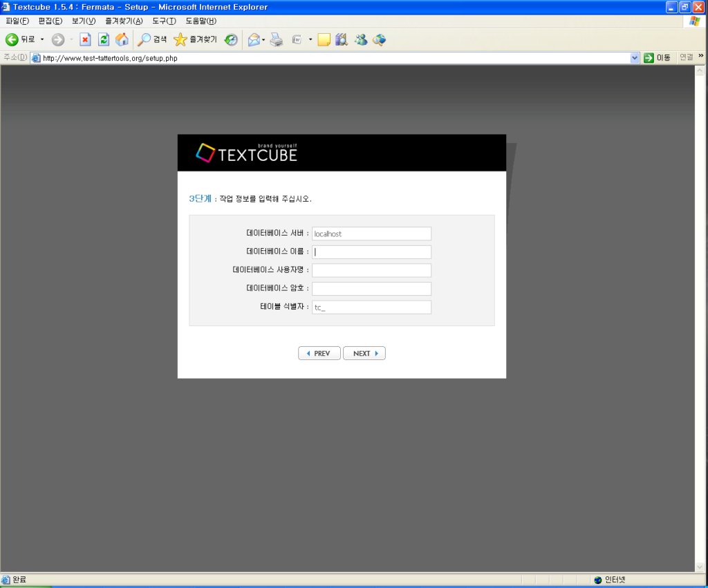Open the 도움말(H) menu

(x=201, y=21)
